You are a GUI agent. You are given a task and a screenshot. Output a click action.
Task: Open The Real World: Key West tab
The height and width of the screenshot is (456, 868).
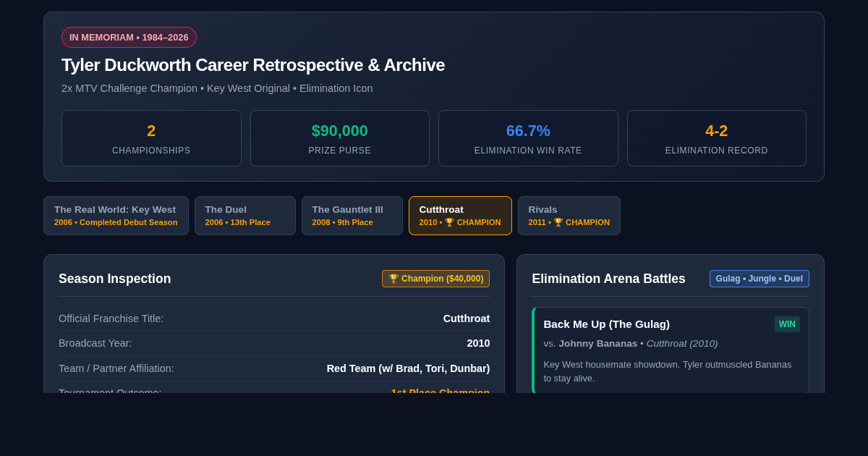click(x=116, y=216)
